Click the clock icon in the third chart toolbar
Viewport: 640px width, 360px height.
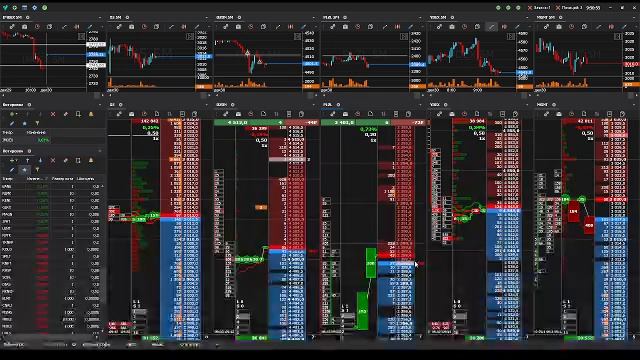pyautogui.click(x=251, y=27)
